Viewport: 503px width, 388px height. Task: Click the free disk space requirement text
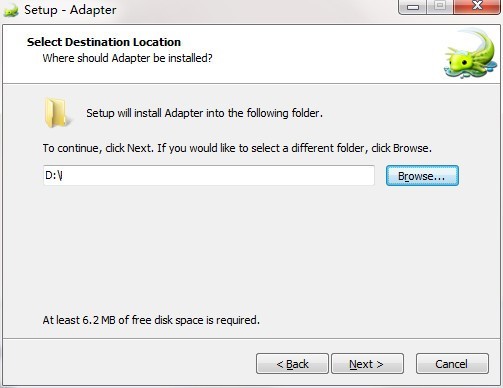151,320
